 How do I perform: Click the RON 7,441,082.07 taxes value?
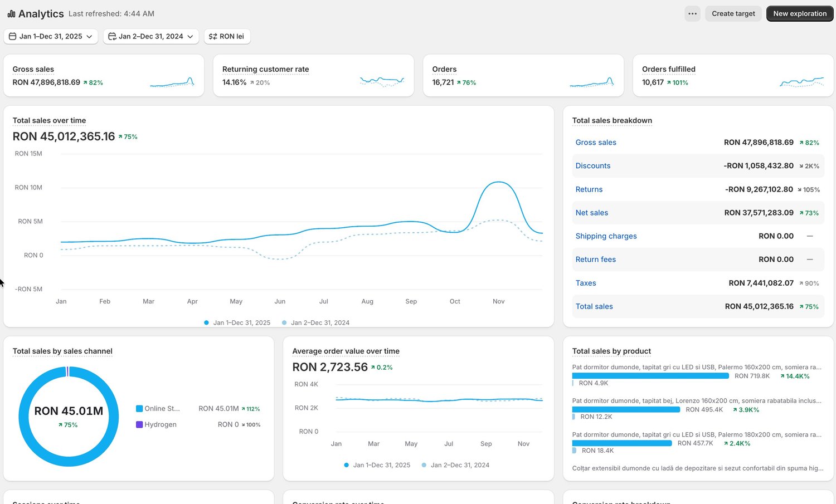pos(761,283)
